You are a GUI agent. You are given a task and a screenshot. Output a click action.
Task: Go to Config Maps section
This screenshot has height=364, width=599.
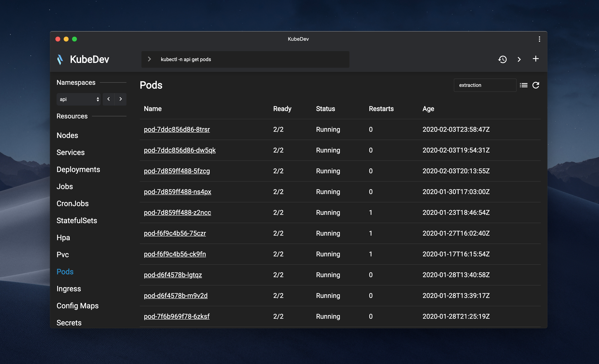pyautogui.click(x=77, y=305)
